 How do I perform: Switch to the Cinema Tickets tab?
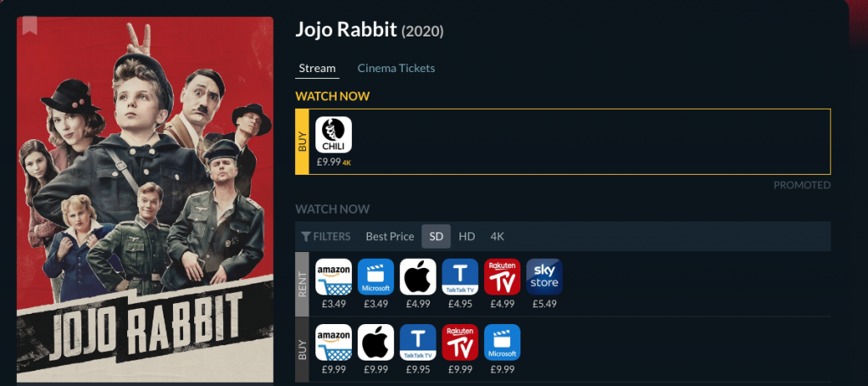click(396, 68)
